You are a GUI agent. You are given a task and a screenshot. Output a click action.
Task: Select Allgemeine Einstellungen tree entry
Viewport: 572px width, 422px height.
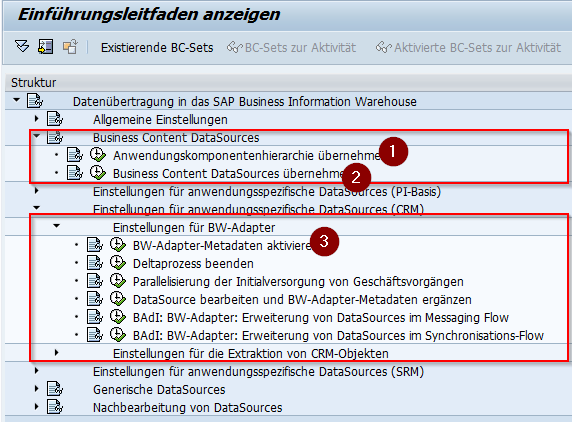(160, 120)
